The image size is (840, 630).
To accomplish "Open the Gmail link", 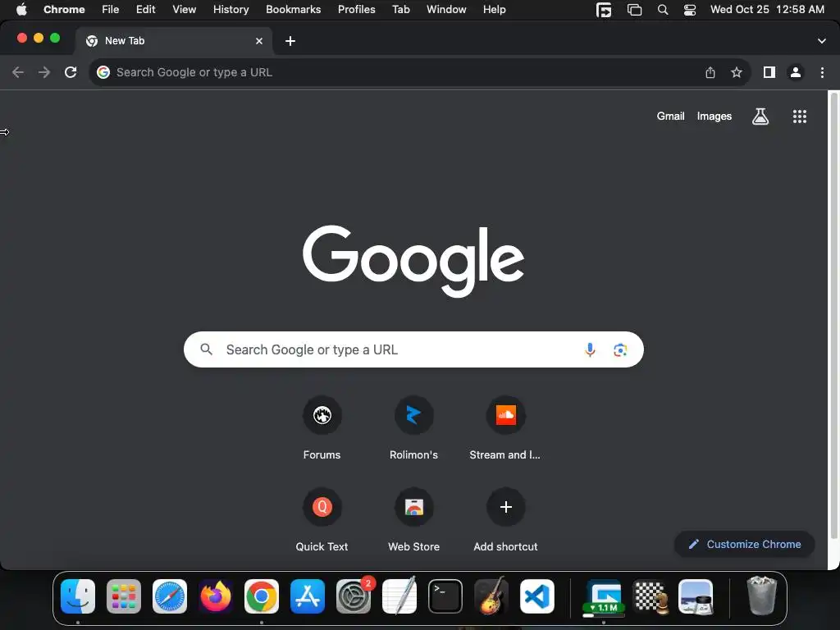I will 670,116.
